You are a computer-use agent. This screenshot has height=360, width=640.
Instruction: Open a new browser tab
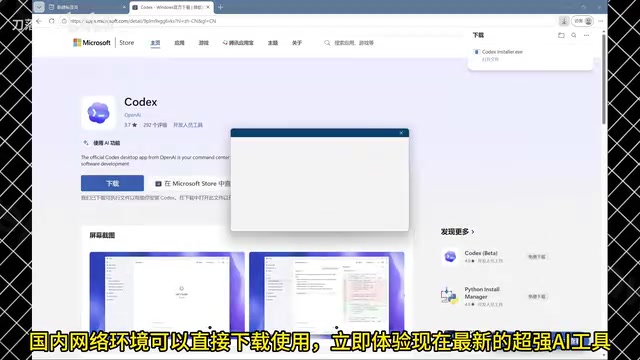pyautogui.click(x=220, y=7)
